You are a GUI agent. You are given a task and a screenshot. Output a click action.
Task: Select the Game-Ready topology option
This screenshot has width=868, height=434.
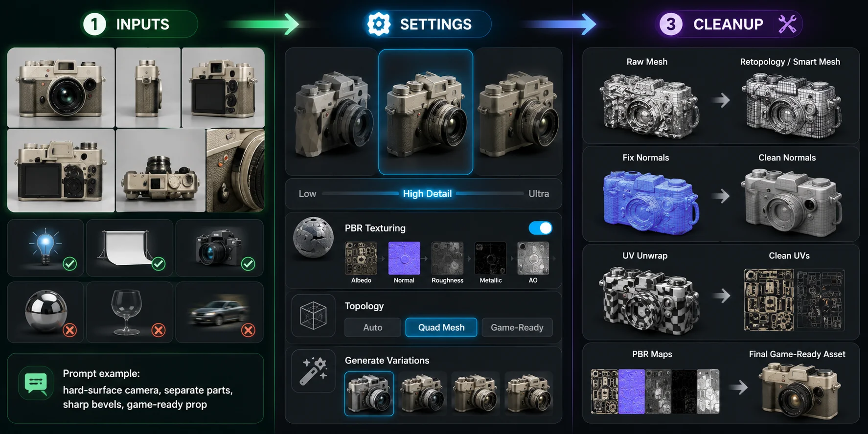(517, 327)
